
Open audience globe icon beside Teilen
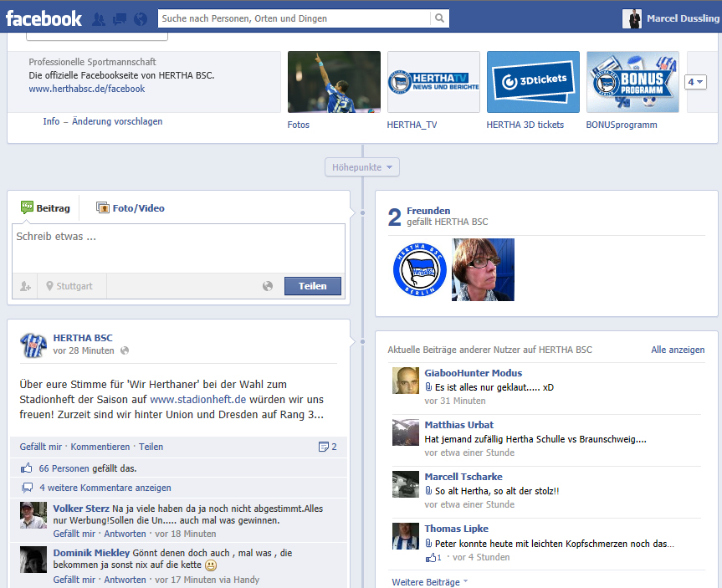[x=268, y=286]
